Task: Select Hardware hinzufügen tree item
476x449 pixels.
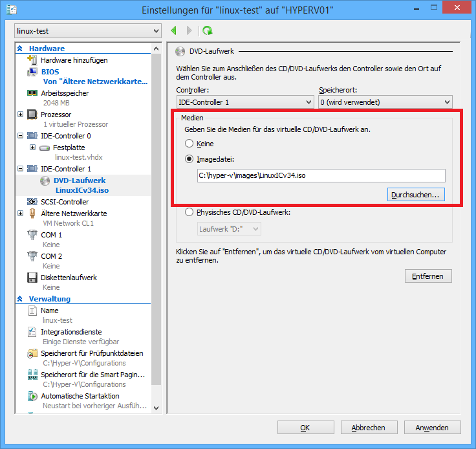Action: [x=74, y=60]
